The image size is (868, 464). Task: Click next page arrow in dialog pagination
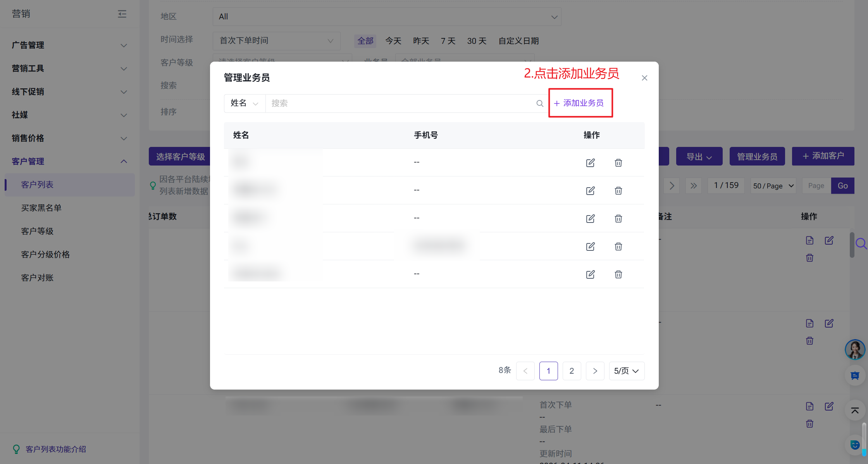(595, 371)
